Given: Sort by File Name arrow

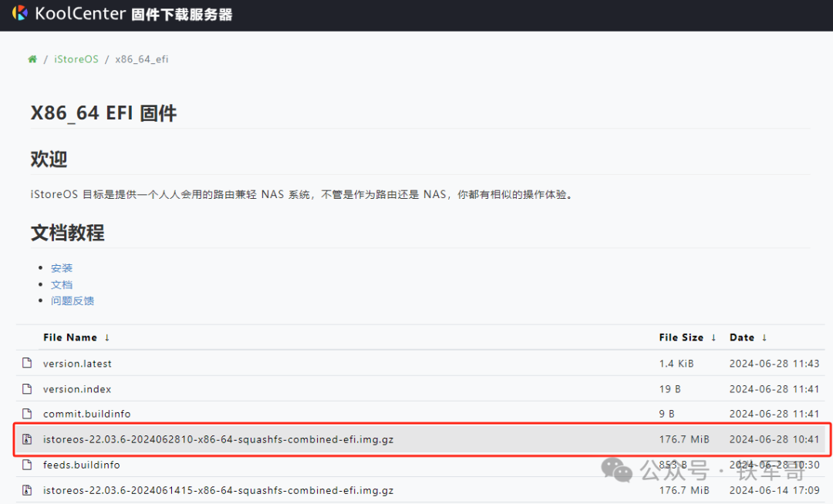Looking at the screenshot, I should pyautogui.click(x=106, y=338).
